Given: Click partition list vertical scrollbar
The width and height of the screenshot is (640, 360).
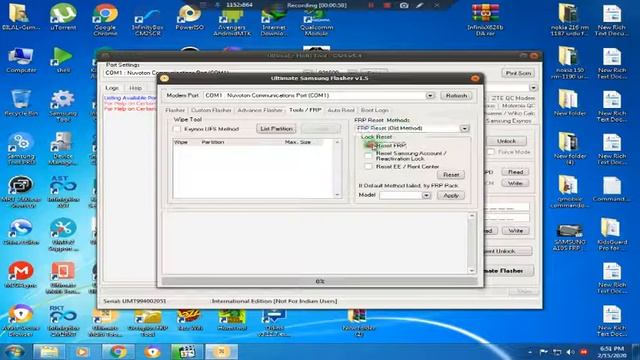Looking at the screenshot, I should 337,169.
